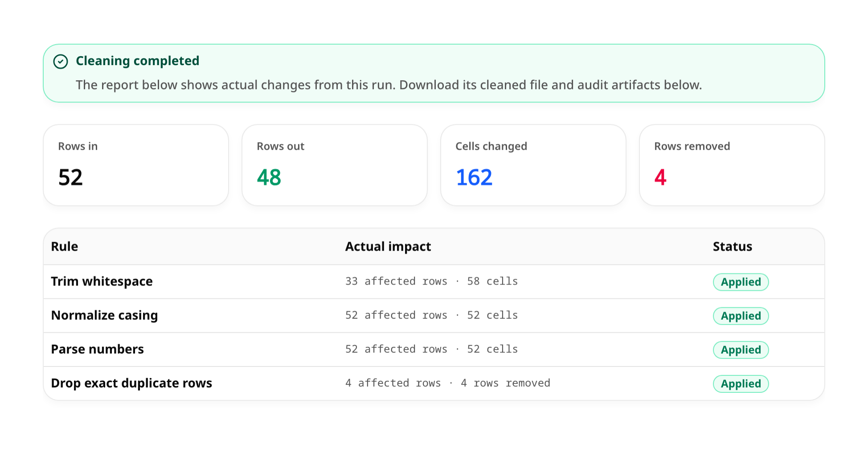868x453 pixels.
Task: Select the Rows removed value 4
Action: [x=660, y=177]
